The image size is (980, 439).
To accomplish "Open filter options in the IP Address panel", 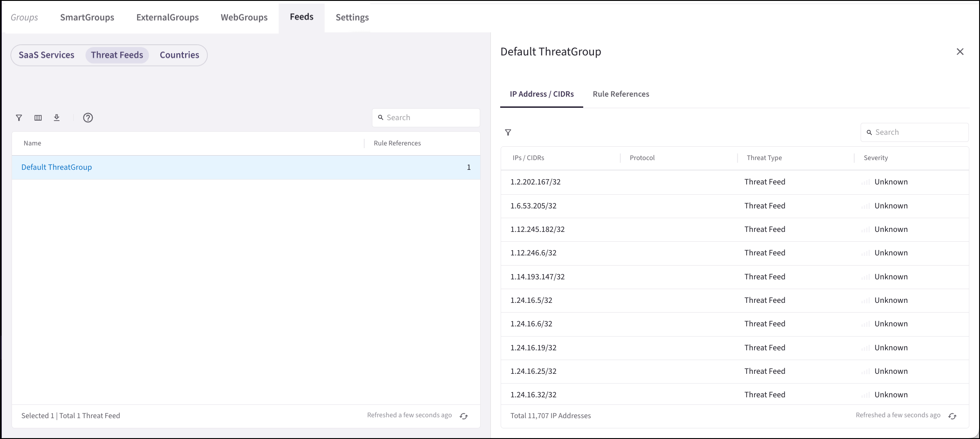I will 508,132.
